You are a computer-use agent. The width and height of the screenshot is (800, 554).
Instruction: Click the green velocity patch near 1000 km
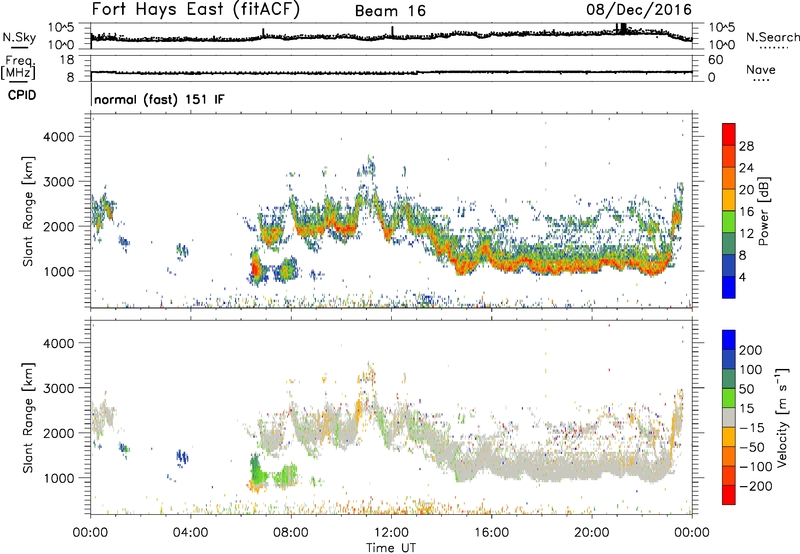click(272, 474)
